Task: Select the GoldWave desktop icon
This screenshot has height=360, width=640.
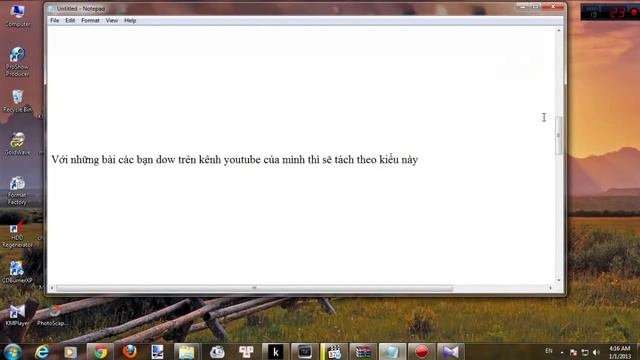Action: coord(17,144)
